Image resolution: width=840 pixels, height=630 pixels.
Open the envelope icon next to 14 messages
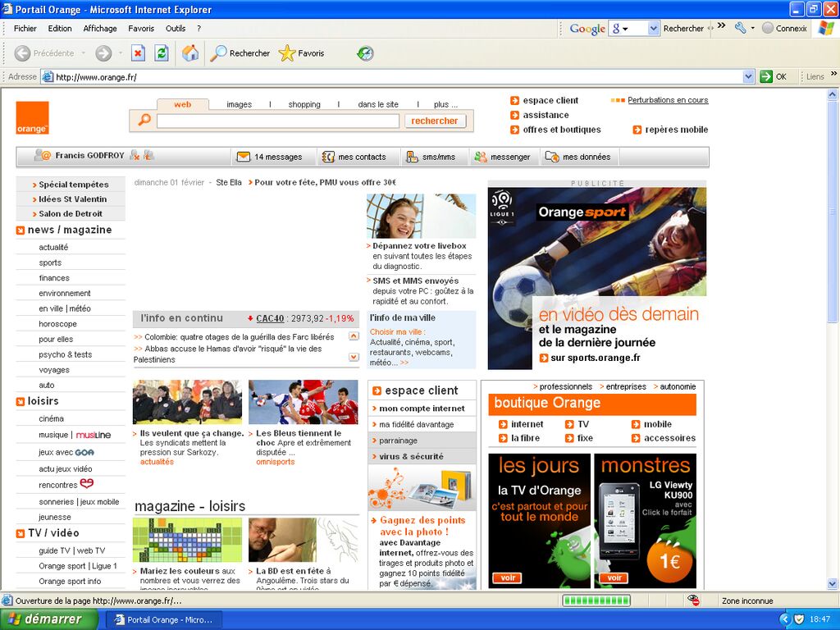click(x=243, y=156)
